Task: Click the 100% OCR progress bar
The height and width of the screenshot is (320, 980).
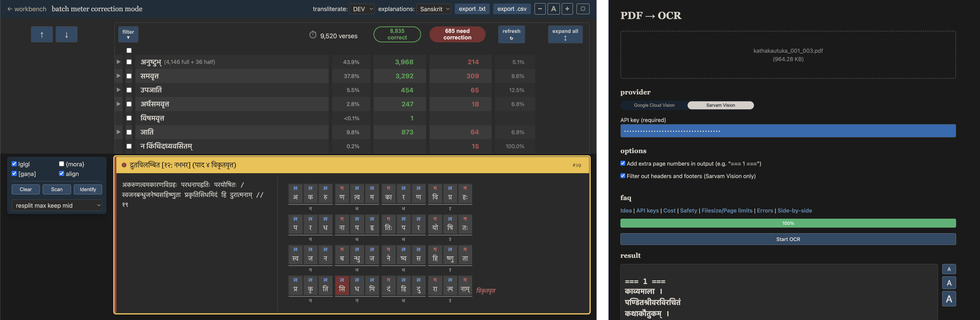Action: pyautogui.click(x=788, y=223)
